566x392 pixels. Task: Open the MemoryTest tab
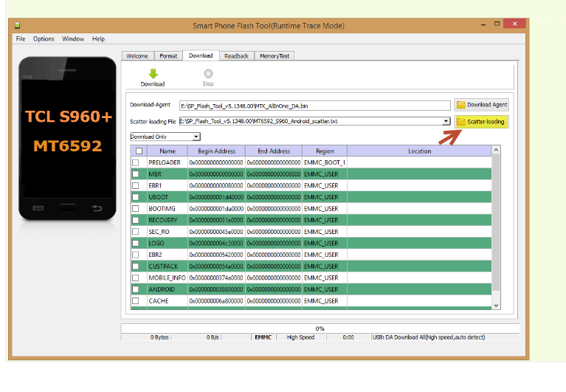275,56
